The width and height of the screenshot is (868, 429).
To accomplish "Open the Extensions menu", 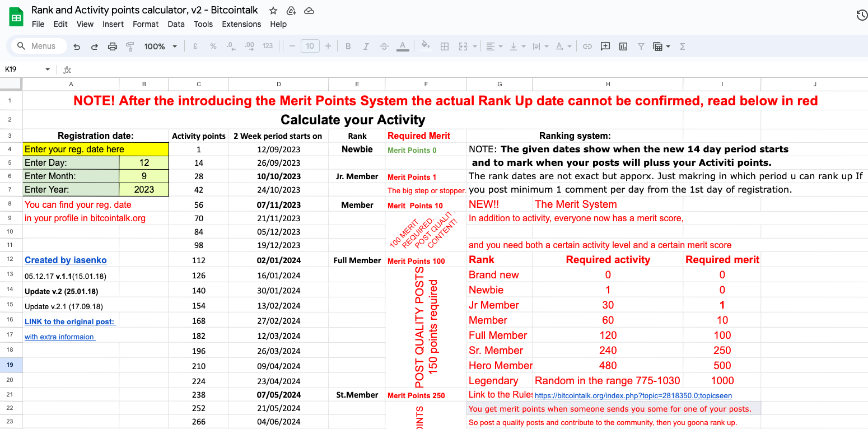I will coord(241,24).
